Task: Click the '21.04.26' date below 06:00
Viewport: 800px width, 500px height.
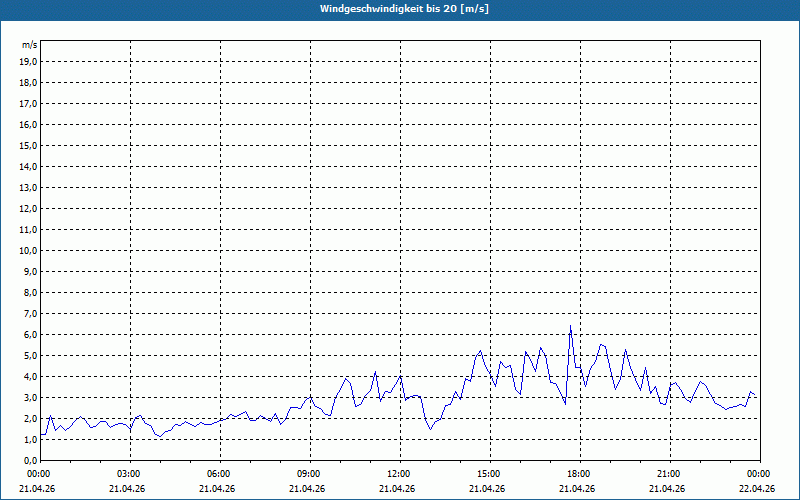Action: click(x=217, y=488)
